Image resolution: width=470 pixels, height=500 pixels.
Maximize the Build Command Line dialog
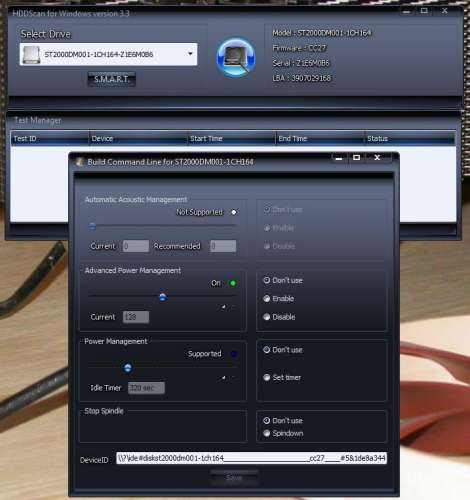[x=357, y=158]
